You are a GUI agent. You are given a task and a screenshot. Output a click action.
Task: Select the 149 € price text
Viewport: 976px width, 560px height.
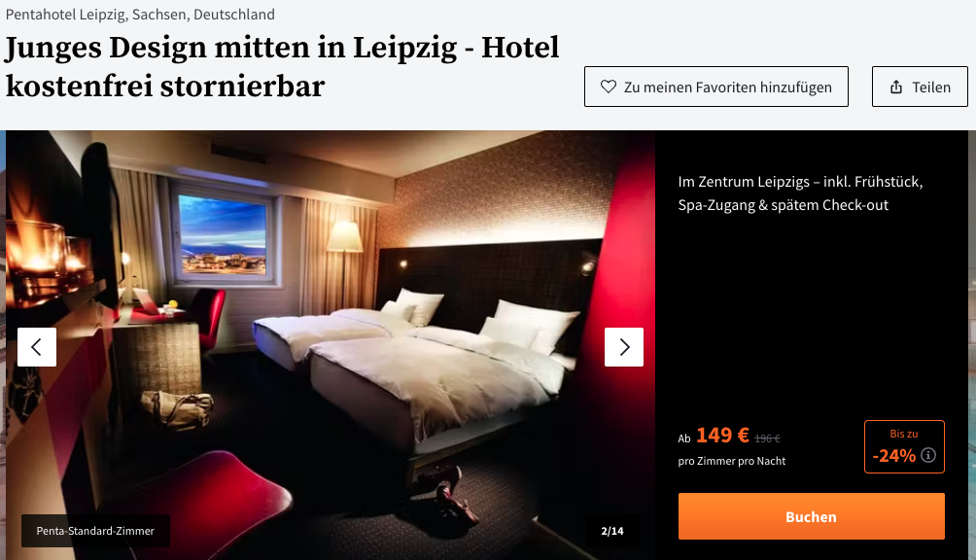(x=722, y=435)
